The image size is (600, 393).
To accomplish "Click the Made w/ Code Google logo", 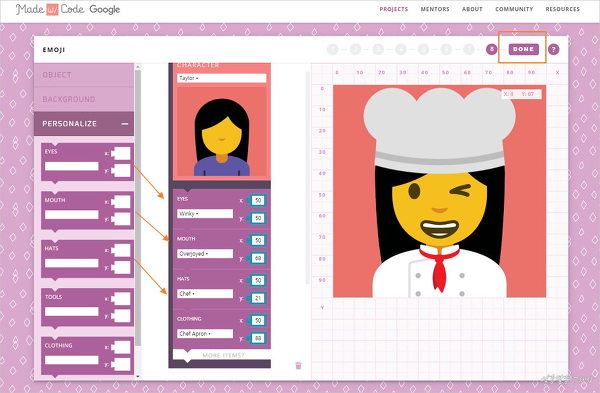I will [x=68, y=9].
